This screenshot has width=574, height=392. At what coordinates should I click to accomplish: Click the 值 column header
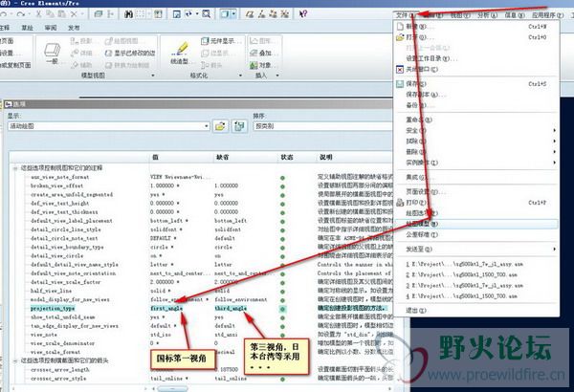click(x=156, y=158)
